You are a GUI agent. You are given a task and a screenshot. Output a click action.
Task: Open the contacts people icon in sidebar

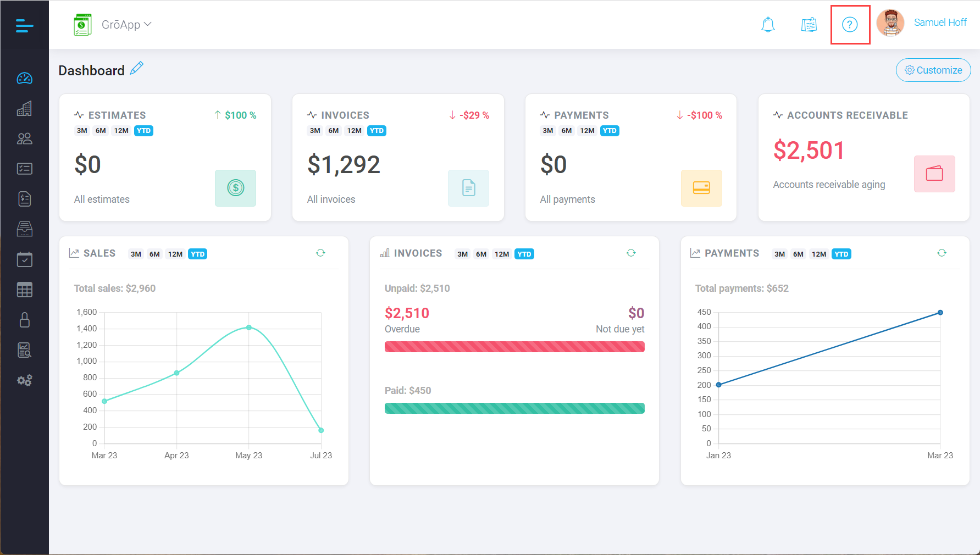24,138
